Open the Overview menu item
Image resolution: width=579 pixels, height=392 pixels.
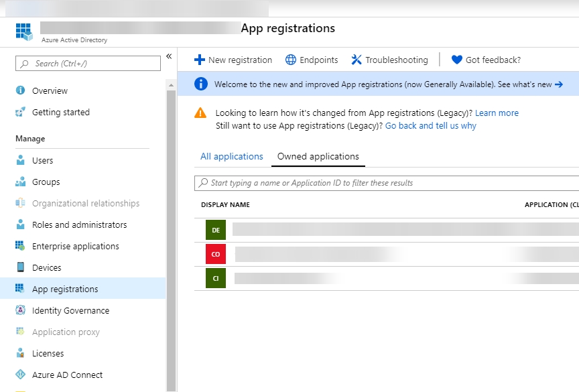click(x=50, y=91)
